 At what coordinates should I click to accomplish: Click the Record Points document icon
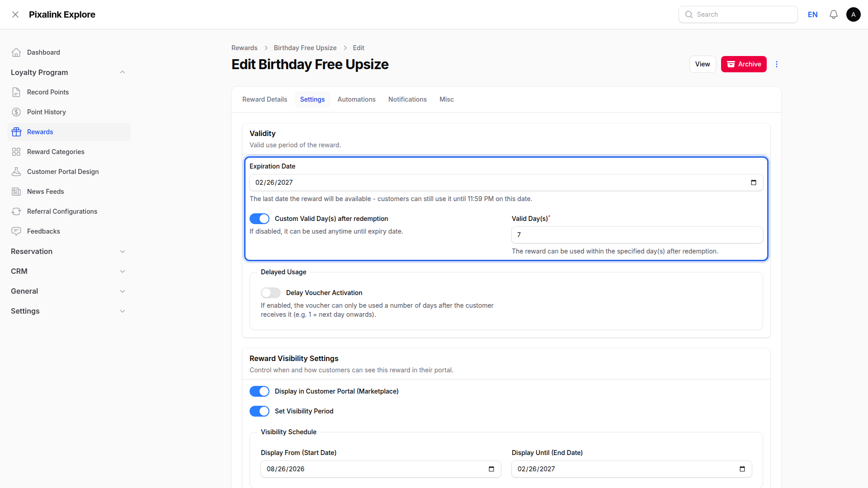16,92
